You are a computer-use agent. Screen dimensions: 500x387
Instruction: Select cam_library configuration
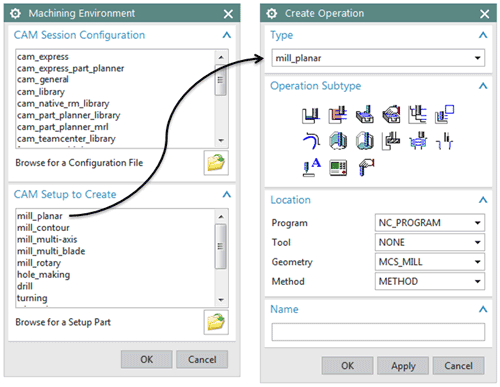pyautogui.click(x=41, y=92)
